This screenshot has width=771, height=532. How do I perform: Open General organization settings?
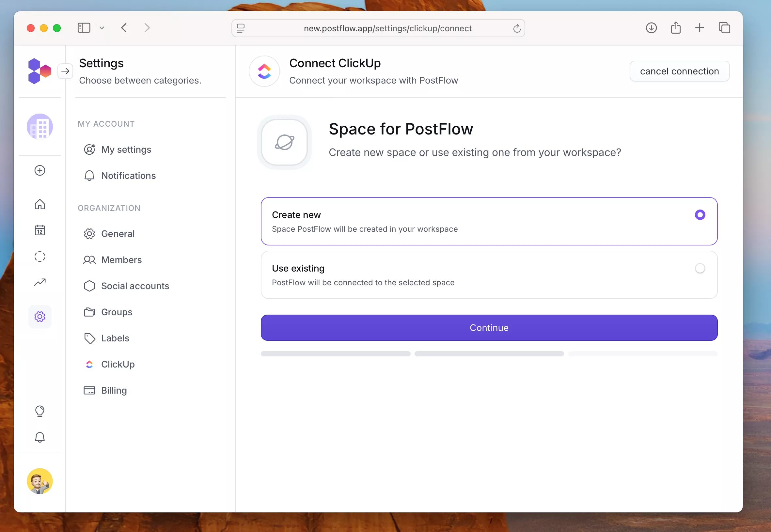point(109,234)
